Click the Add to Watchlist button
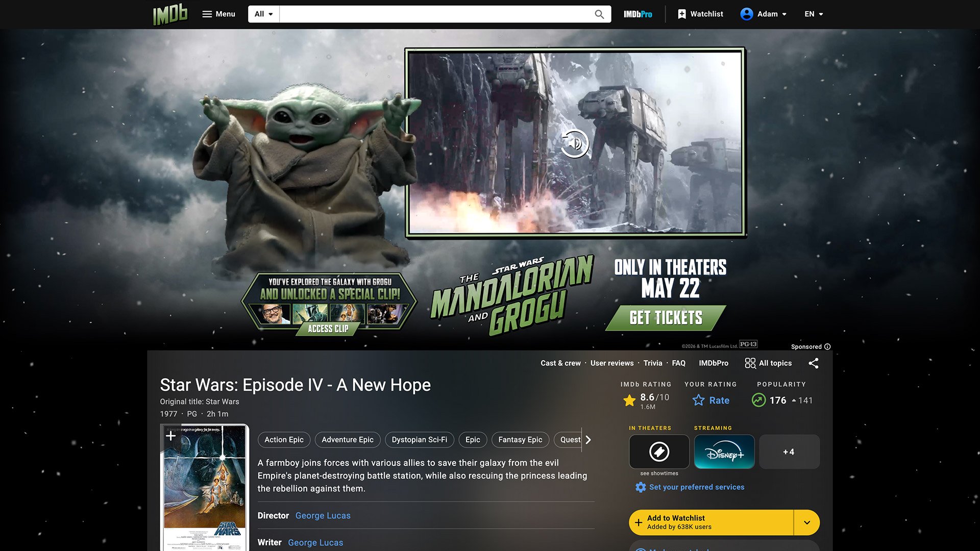This screenshot has height=551, width=980. tap(712, 522)
